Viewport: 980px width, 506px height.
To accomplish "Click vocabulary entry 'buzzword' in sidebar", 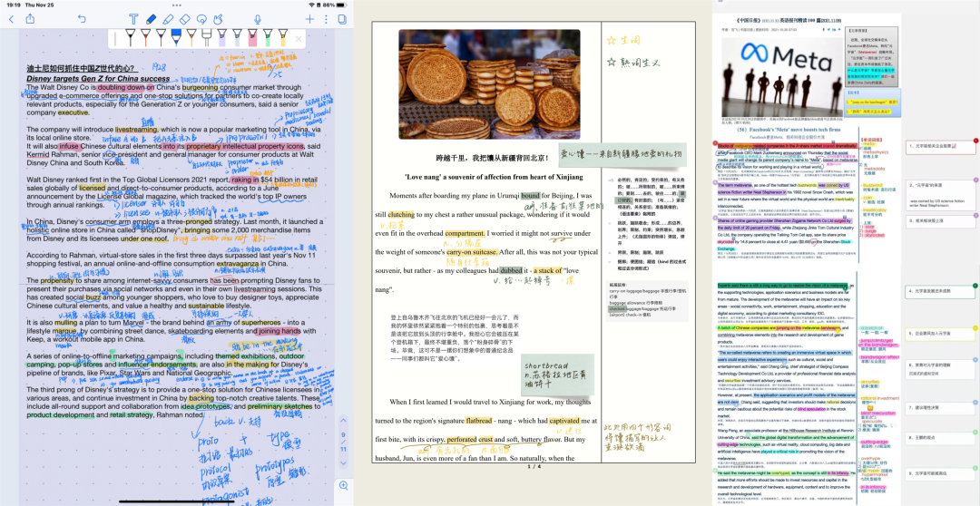I will 873,185.
